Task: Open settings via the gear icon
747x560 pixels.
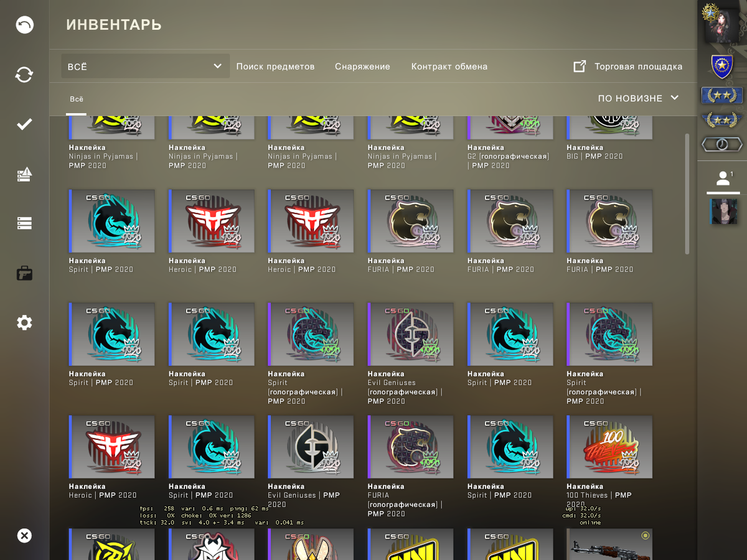Action: coord(24,323)
